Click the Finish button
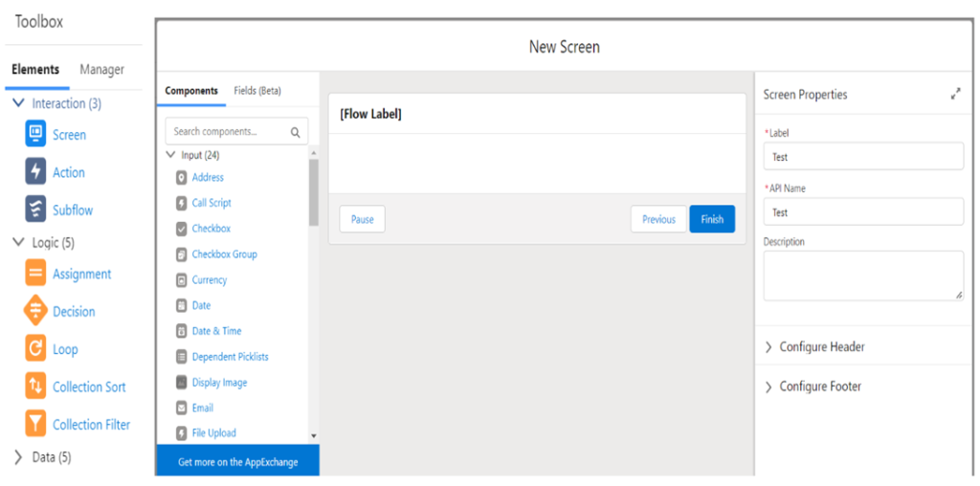The height and width of the screenshot is (486, 980). click(712, 219)
